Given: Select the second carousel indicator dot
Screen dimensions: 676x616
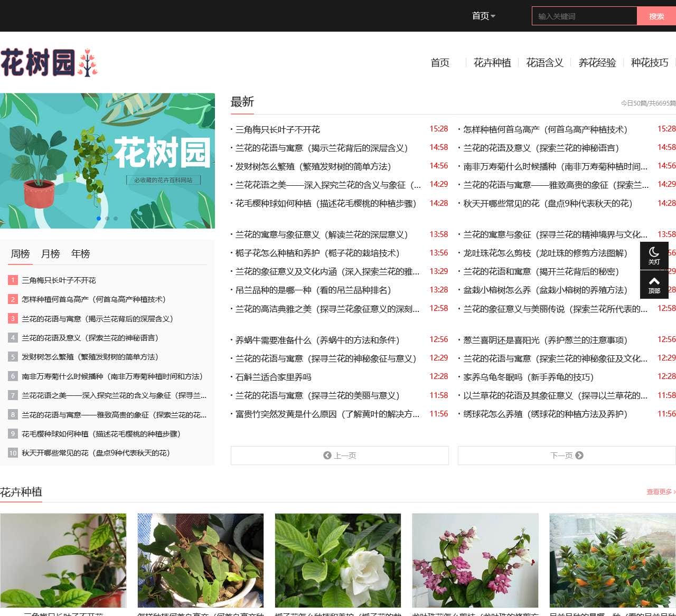Looking at the screenshot, I should tap(107, 217).
